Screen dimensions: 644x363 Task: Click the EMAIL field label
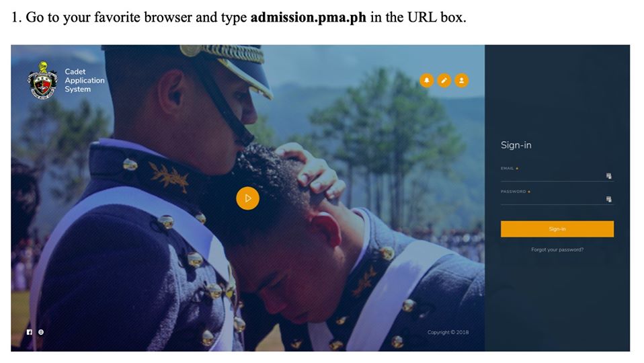pos(508,168)
